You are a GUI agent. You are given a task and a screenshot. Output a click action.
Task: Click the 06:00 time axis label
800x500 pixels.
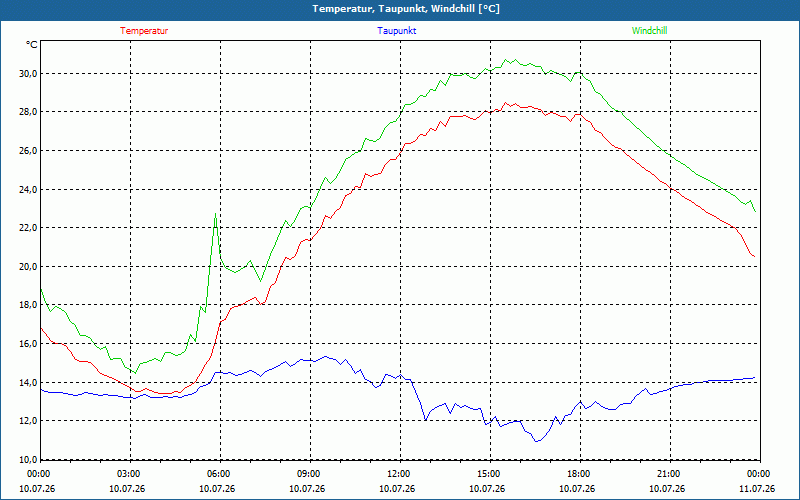pos(217,474)
